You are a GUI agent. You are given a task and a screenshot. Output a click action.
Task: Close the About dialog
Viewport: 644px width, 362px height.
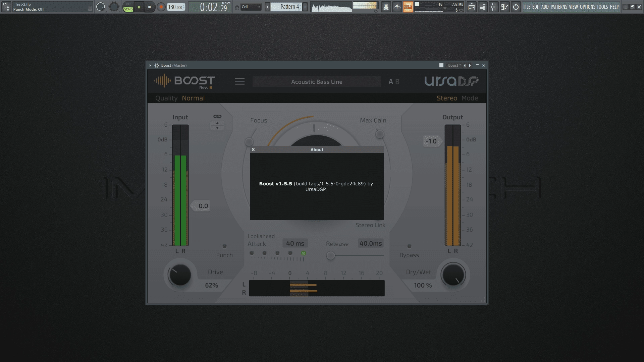253,149
